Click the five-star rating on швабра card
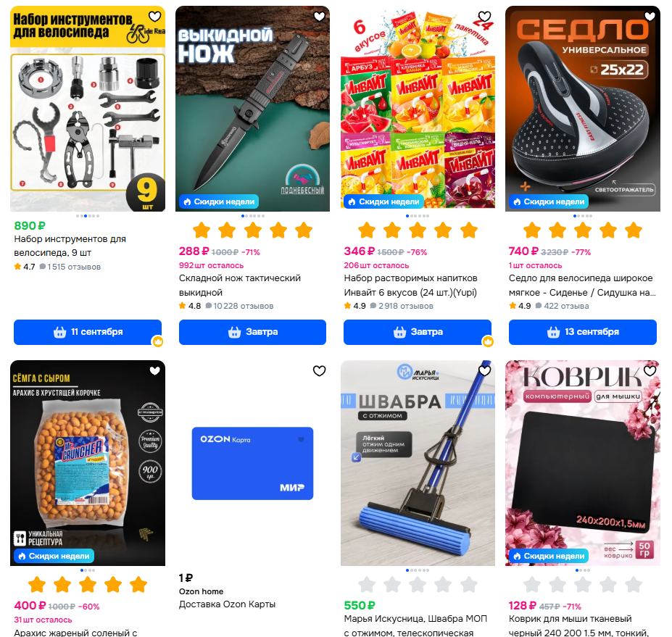Viewport: 672px width, 637px height. 418,585
